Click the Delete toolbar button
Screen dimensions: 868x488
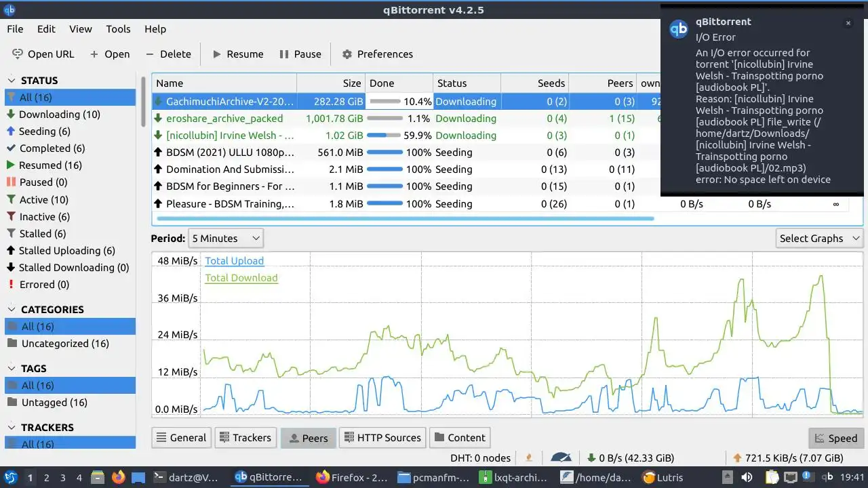pos(168,54)
